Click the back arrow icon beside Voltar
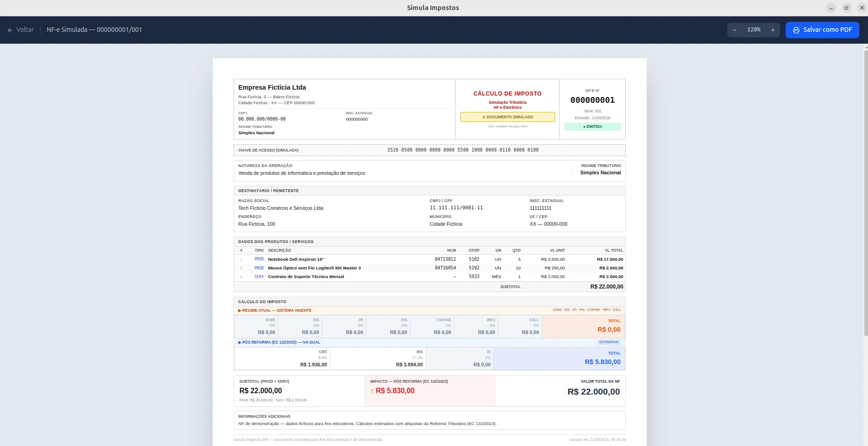This screenshot has width=868, height=446. click(x=10, y=30)
